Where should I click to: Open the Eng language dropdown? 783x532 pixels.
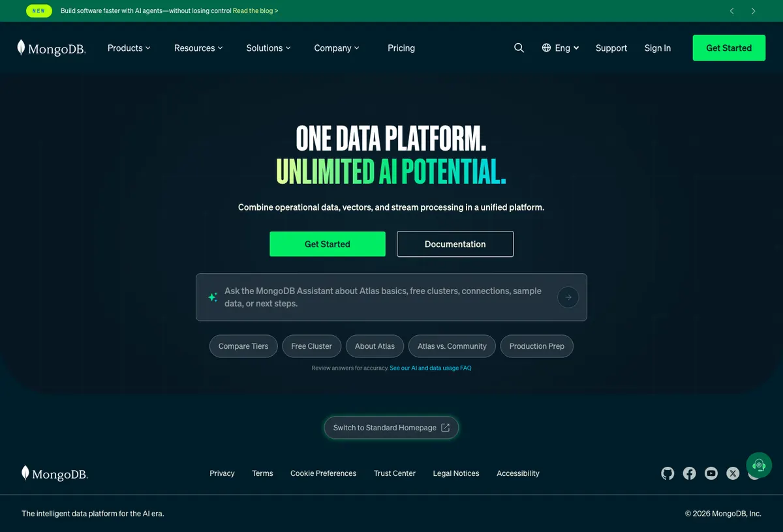(x=560, y=48)
